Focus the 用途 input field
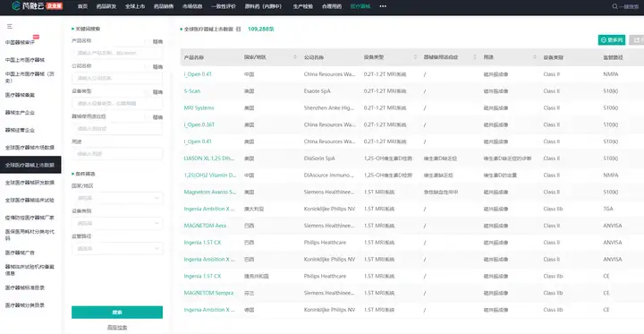Image resolution: width=644 pixels, height=334 pixels. [117, 154]
